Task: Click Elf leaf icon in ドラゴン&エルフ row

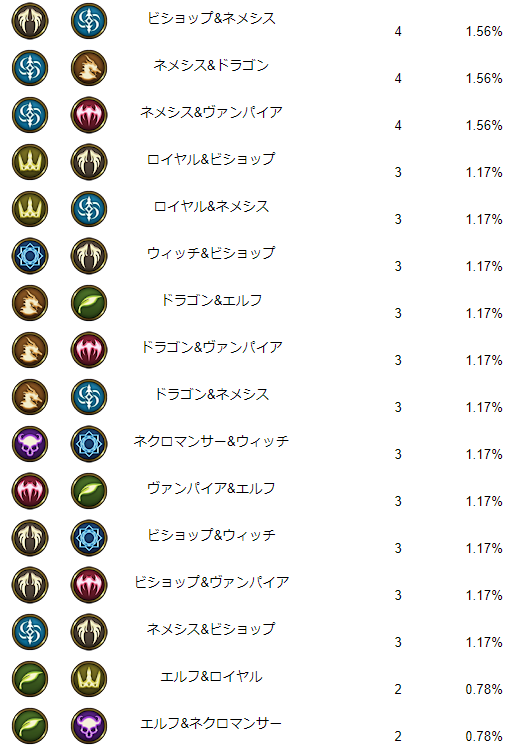Action: pos(89,303)
